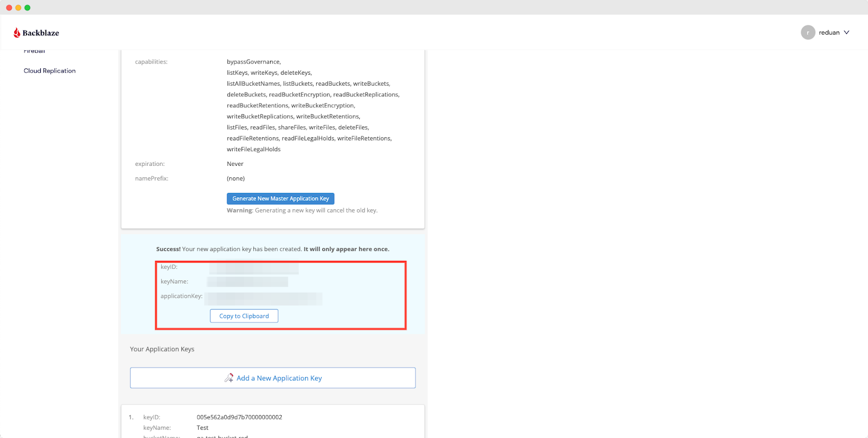Open the Fireball sidebar item

(x=34, y=51)
